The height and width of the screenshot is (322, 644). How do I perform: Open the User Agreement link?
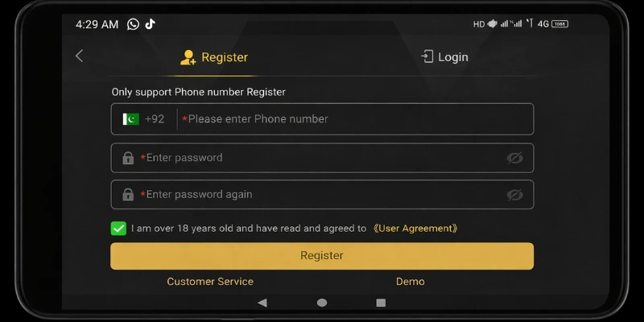(x=415, y=229)
